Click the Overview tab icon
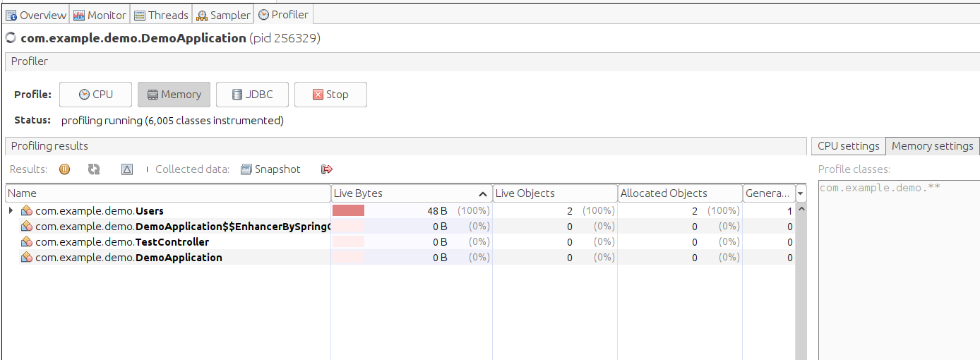The height and width of the screenshot is (360, 980). click(11, 15)
